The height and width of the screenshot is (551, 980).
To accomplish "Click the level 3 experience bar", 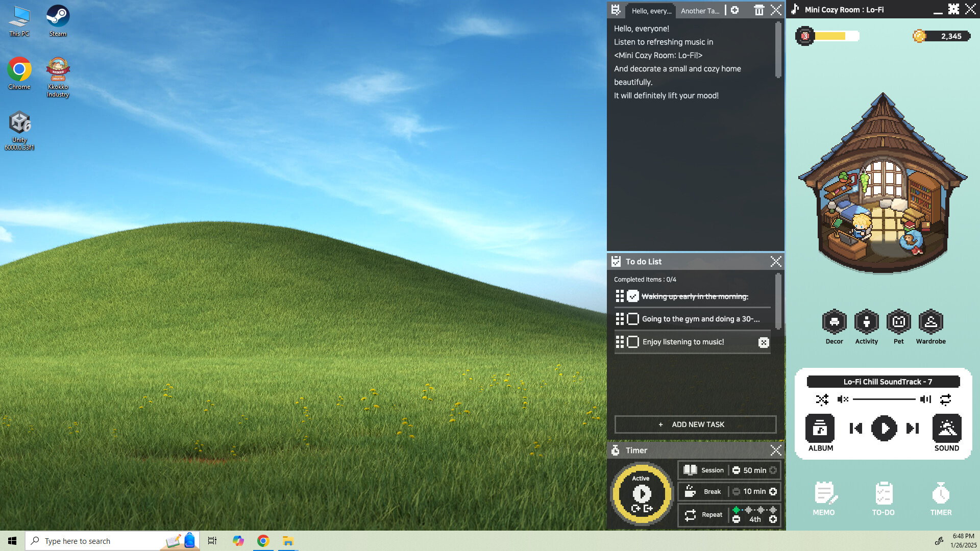I will pos(827,36).
